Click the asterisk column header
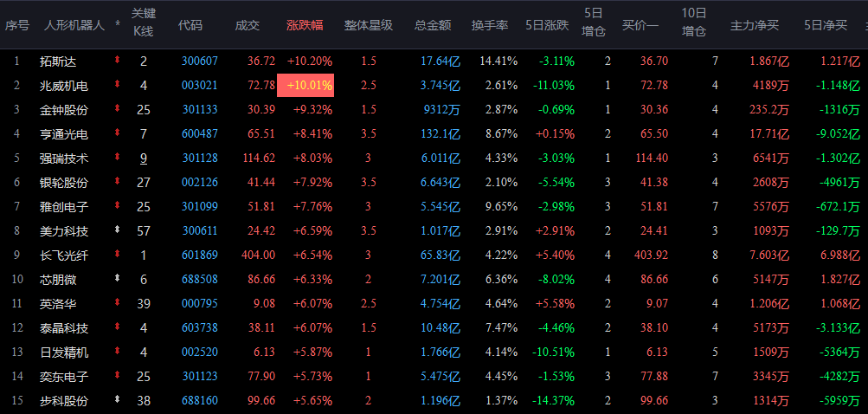868x414 pixels. (x=118, y=25)
